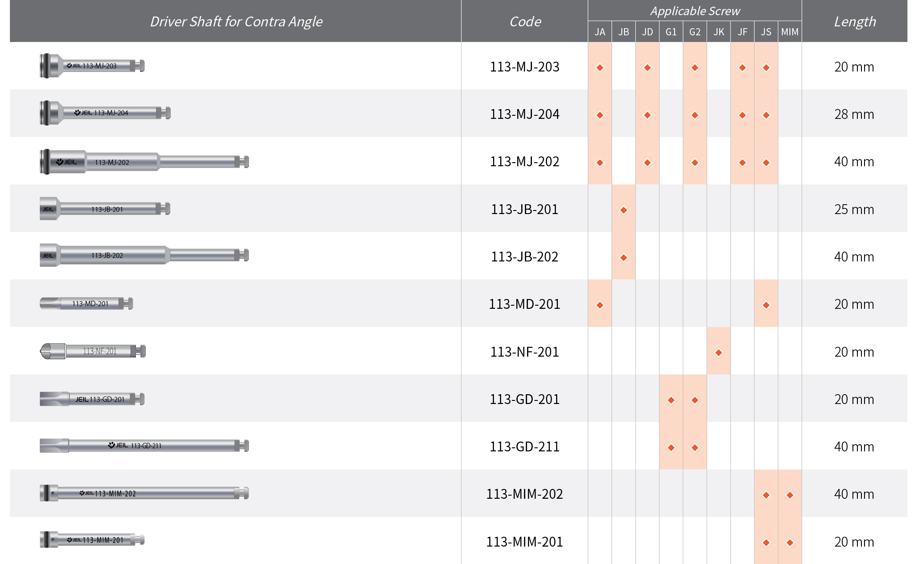Click the Applicable Screw header
Image resolution: width=924 pixels, height=564 pixels.
[695, 11]
